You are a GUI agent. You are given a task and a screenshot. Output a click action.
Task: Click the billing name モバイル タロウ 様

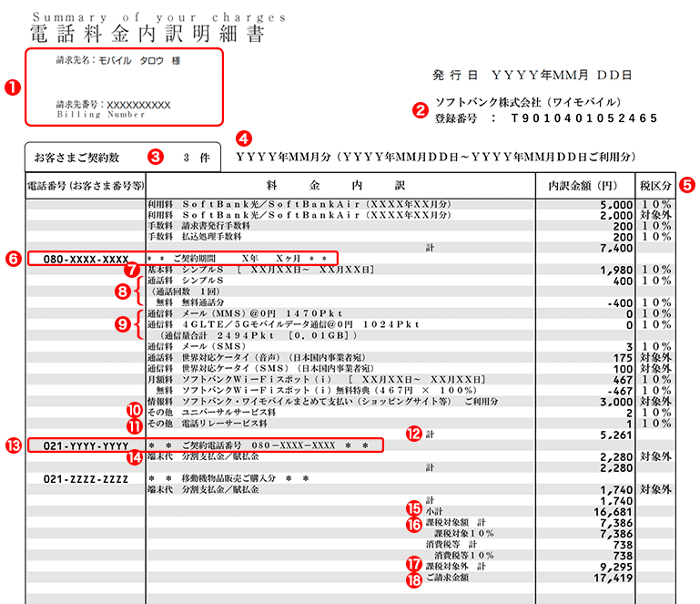139,61
